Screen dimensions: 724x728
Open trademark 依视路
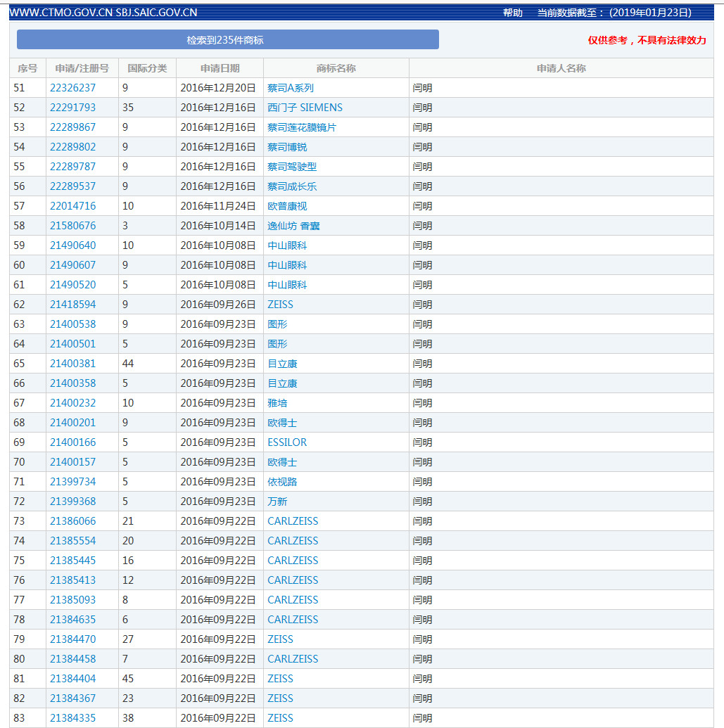point(282,481)
